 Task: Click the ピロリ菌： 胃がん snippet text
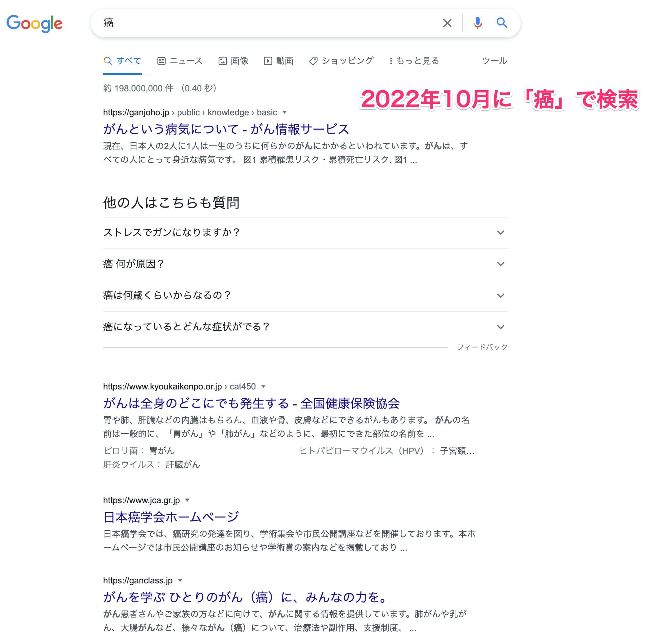coord(139,451)
